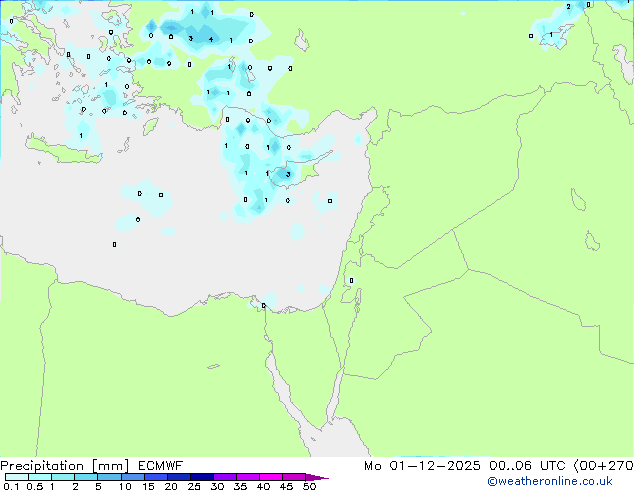Select the 5–10 mm legend color swatch
This screenshot has height=490, width=634.
click(109, 477)
